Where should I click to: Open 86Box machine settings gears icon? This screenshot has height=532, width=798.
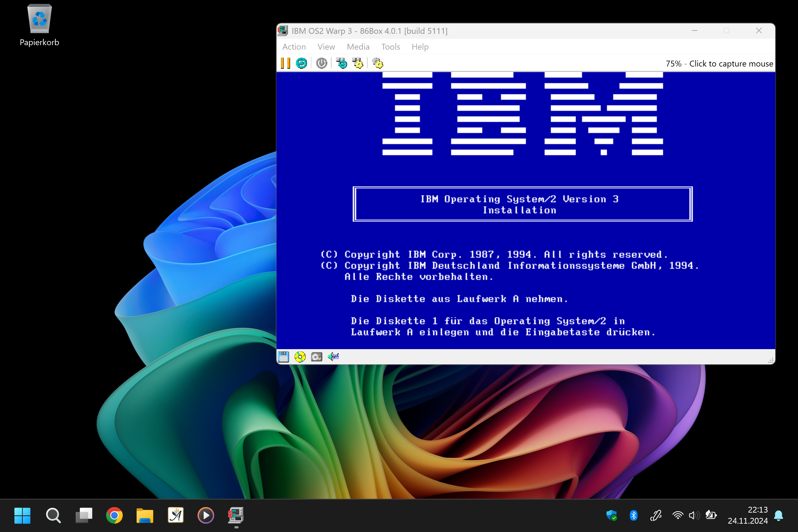coord(378,63)
